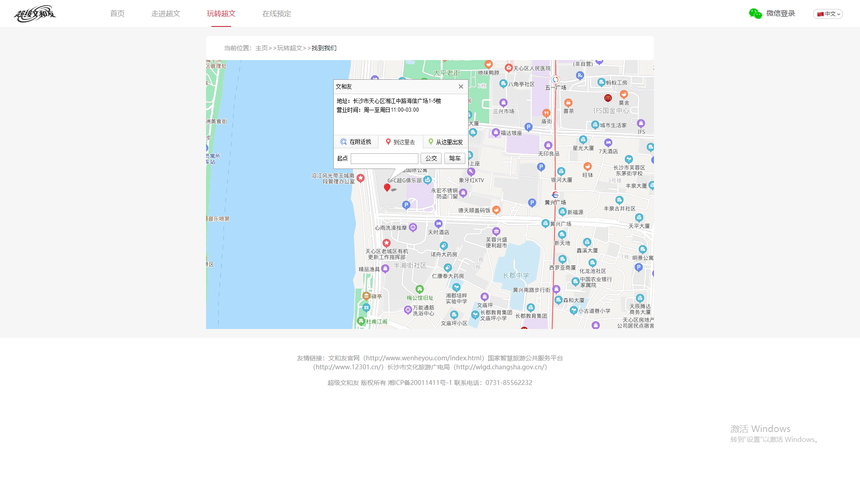Click the 半湘街社区 map label
This screenshot has height=484, width=860.
[x=410, y=266]
